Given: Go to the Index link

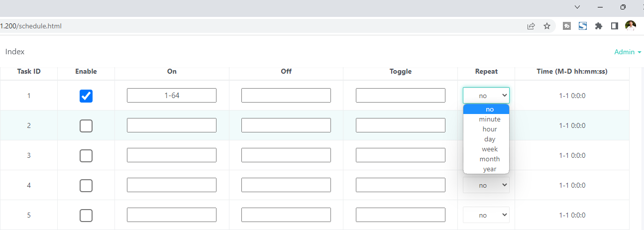Looking at the screenshot, I should (x=15, y=52).
